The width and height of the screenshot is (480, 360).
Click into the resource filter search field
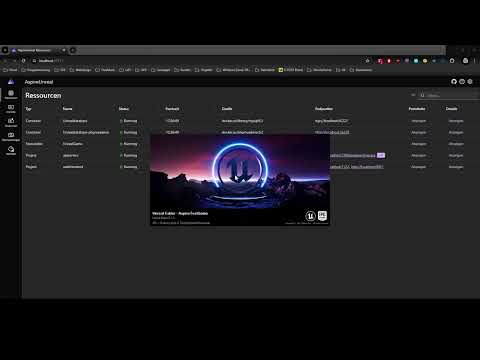click(x=449, y=95)
